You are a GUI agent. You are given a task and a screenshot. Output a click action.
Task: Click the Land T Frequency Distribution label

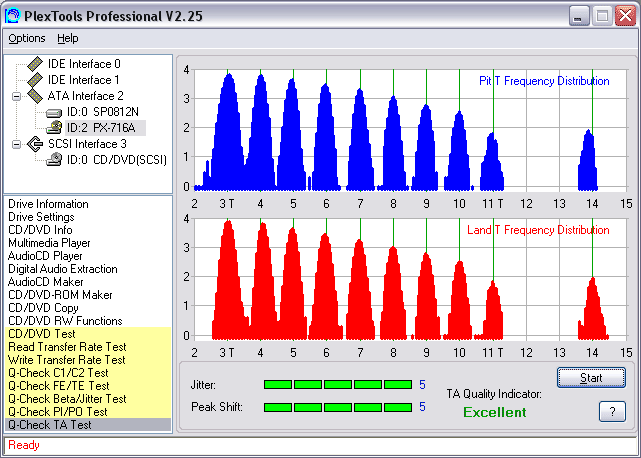pyautogui.click(x=538, y=230)
